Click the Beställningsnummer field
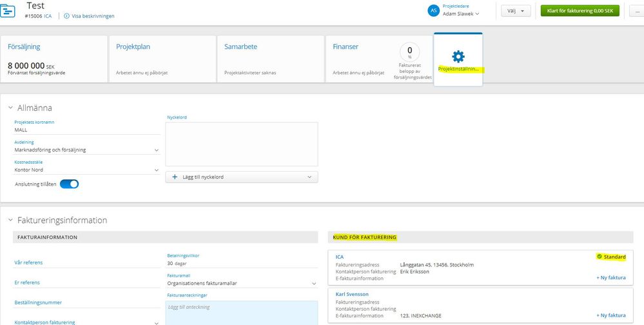Viewport: 644px width, 325px height. click(86, 302)
